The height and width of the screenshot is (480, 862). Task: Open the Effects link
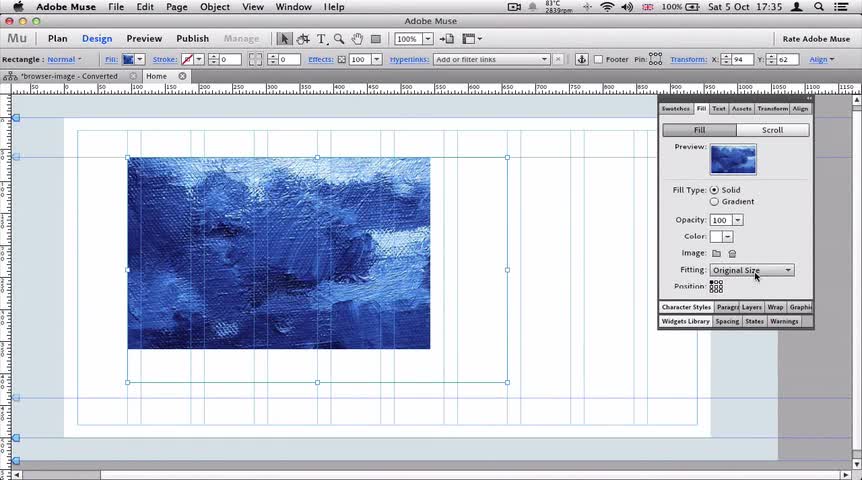point(321,59)
